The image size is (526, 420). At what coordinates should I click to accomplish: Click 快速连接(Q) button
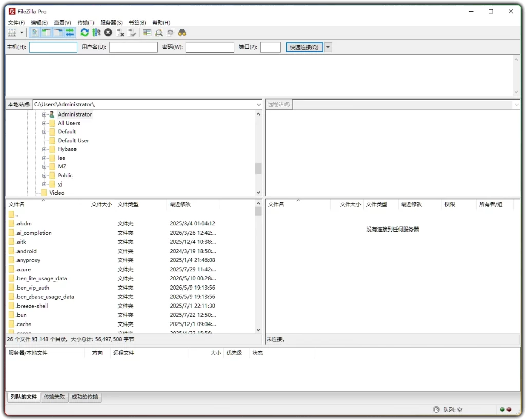pos(304,47)
